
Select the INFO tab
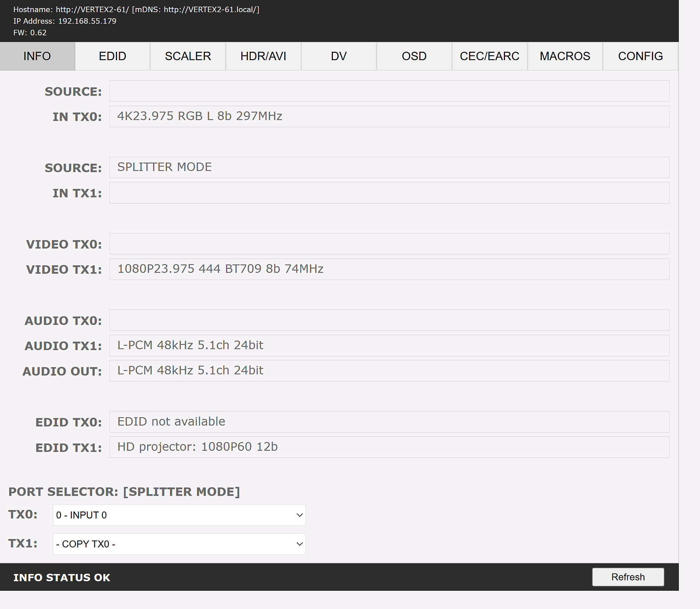coord(37,56)
